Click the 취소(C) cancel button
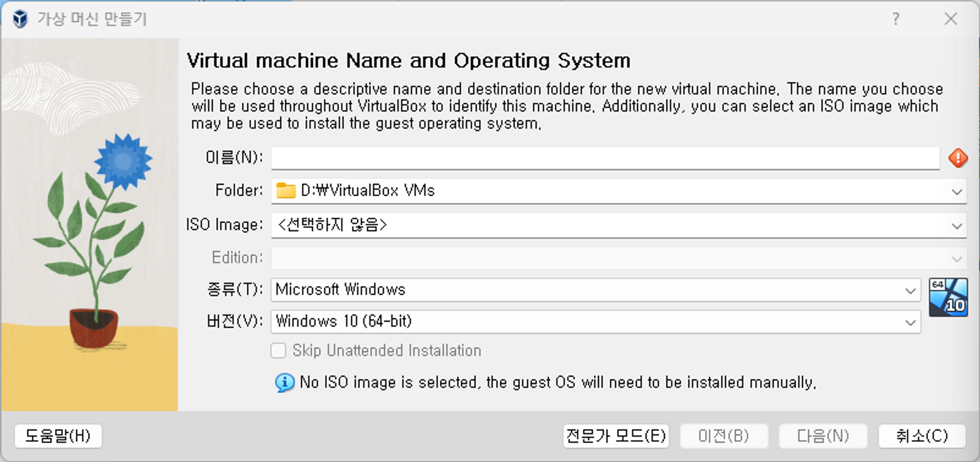 click(922, 436)
